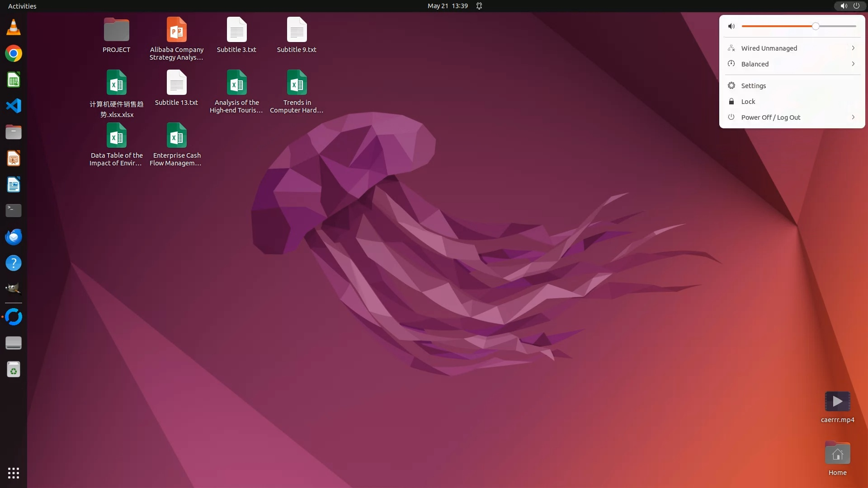
Task: Select the caerrr.mp4 video file
Action: click(x=837, y=402)
